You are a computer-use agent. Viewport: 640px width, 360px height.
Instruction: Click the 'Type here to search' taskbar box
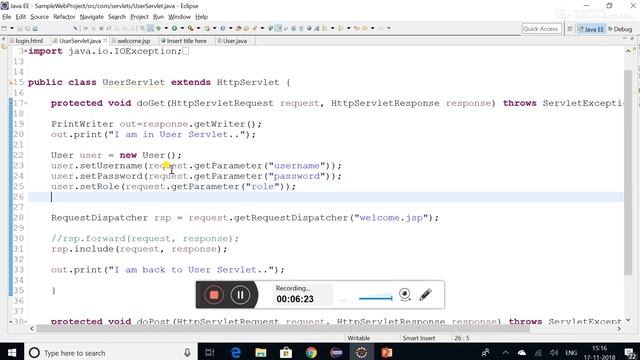coord(110,353)
